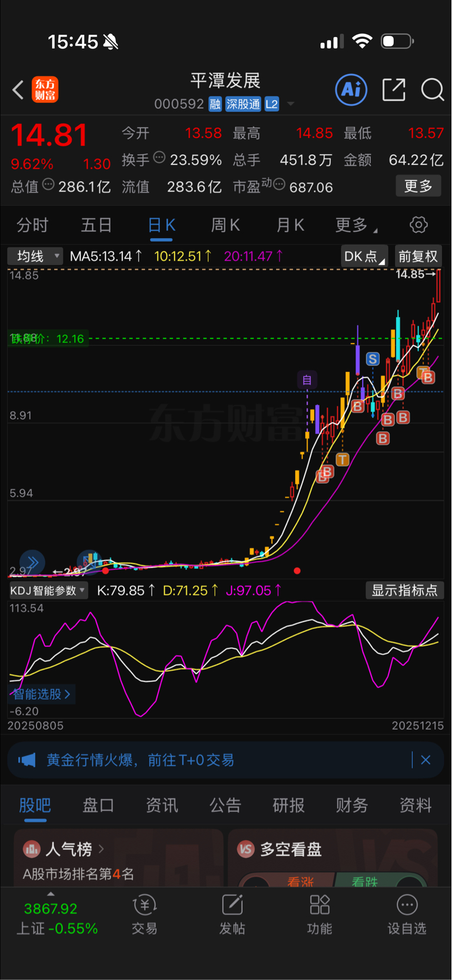The height and width of the screenshot is (980, 452).
Task: Switch to the 资讯 tab
Action: click(x=162, y=806)
